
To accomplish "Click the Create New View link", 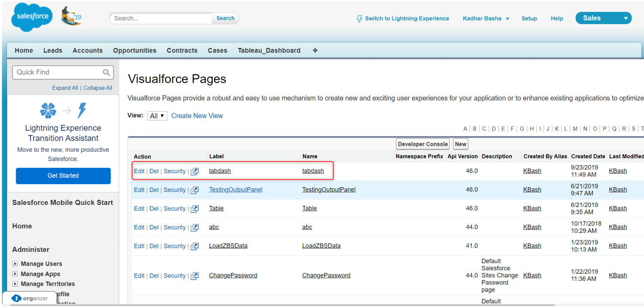I will pyautogui.click(x=197, y=115).
